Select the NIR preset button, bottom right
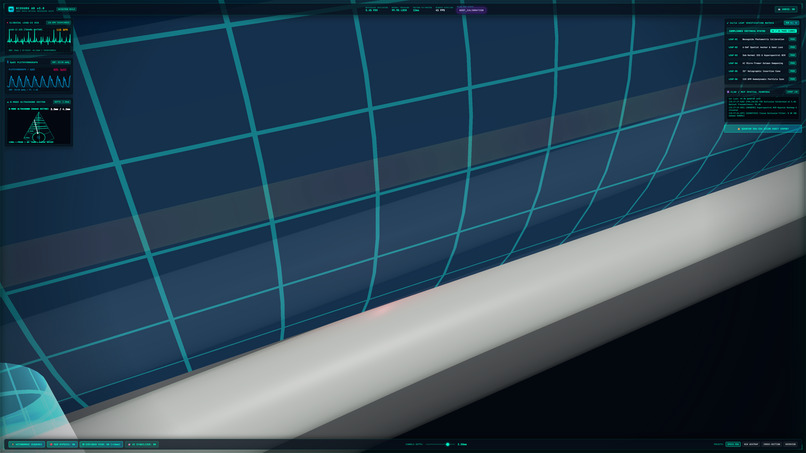The image size is (806, 453). (x=751, y=444)
